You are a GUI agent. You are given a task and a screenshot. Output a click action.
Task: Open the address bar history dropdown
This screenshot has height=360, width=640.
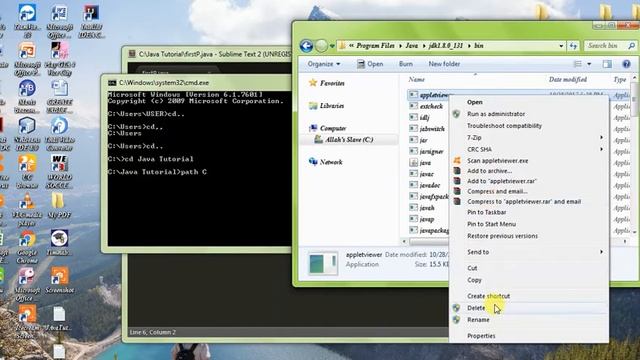561,46
